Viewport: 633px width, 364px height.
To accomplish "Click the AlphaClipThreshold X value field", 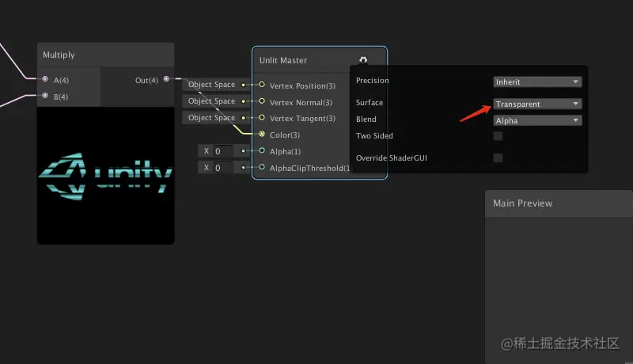I will click(x=223, y=168).
